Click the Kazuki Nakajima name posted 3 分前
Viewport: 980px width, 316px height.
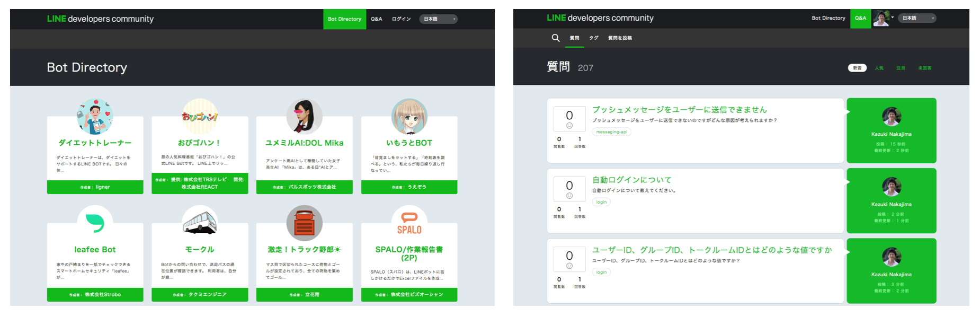pos(892,274)
